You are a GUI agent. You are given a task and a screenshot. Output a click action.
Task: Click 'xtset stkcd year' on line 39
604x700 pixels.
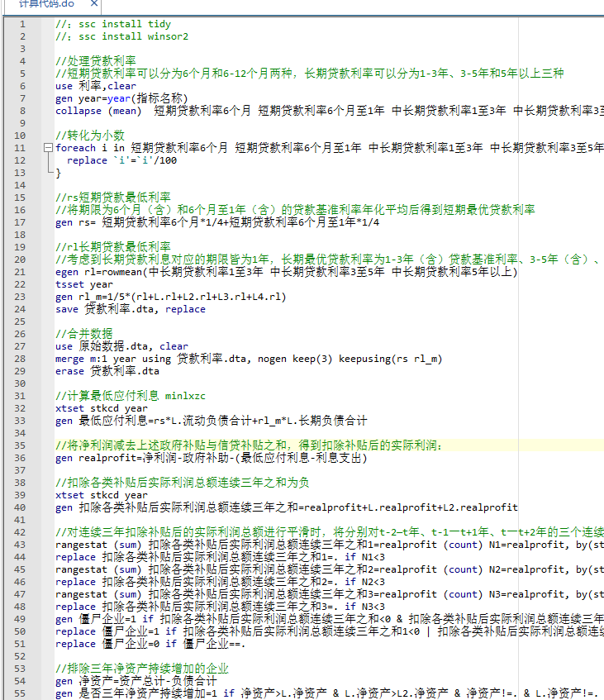[102, 496]
